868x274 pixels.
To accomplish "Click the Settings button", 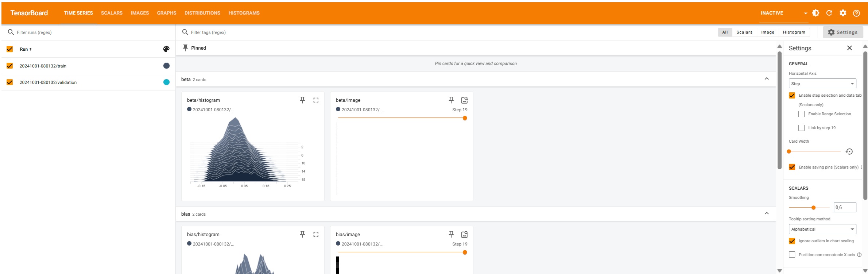I will [x=842, y=32].
